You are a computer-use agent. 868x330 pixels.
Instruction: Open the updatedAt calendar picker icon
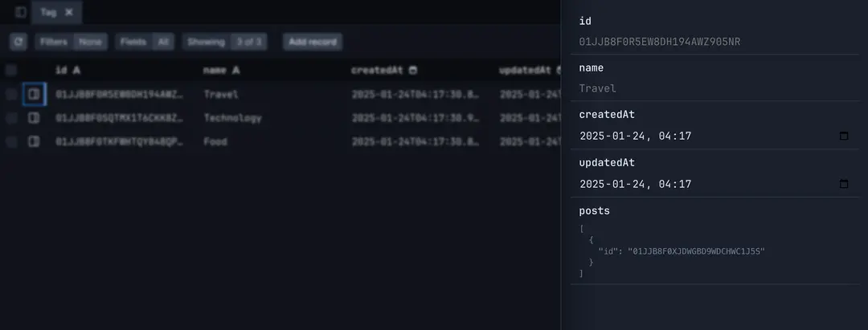[844, 184]
